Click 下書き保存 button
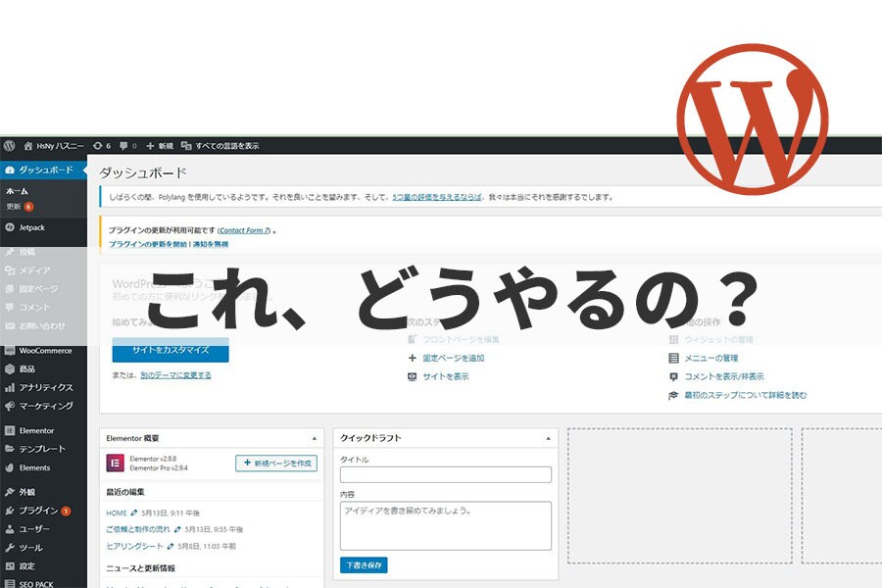This screenshot has width=882, height=588. click(364, 564)
